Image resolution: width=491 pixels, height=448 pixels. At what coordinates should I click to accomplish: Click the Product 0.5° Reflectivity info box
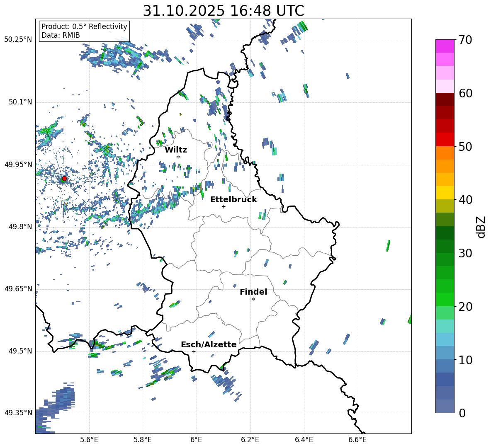84,31
